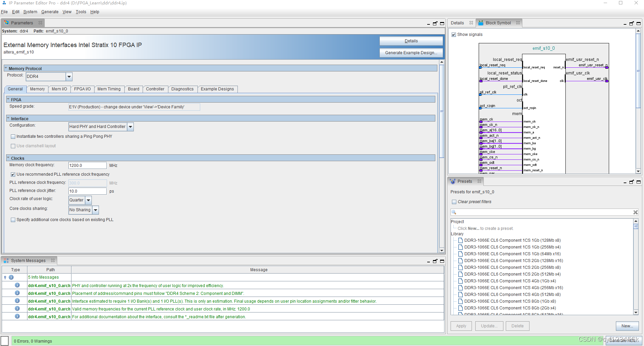
Task: Uncheck Use recommended PLL reference clock frequency
Action: pyautogui.click(x=13, y=174)
